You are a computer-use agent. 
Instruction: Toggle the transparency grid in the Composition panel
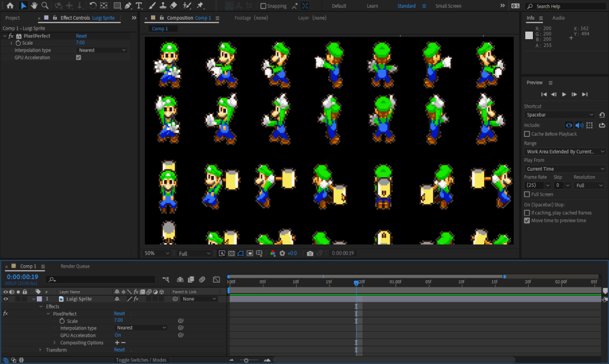pyautogui.click(x=231, y=252)
